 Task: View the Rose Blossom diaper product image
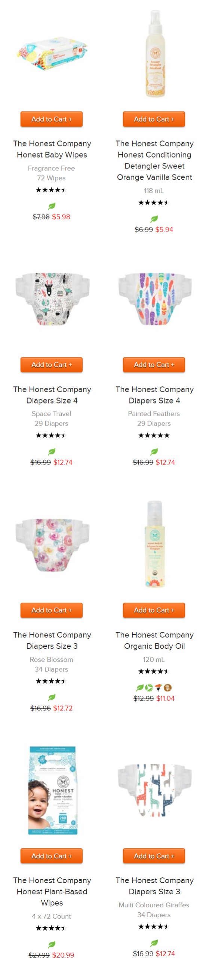pos(52,545)
